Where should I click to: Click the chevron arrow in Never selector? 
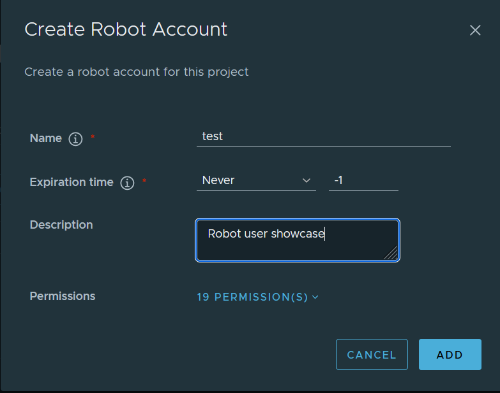[306, 181]
